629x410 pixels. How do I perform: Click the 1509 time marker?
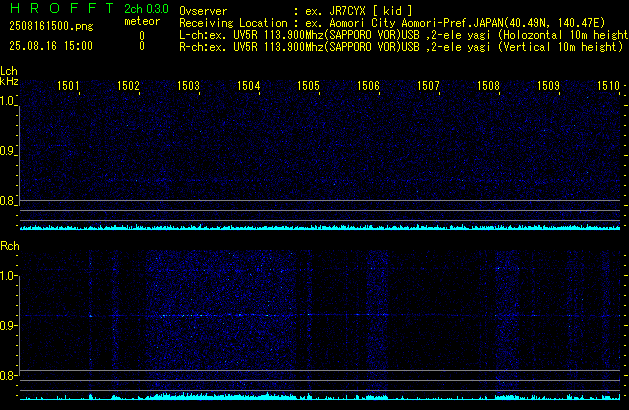(548, 86)
